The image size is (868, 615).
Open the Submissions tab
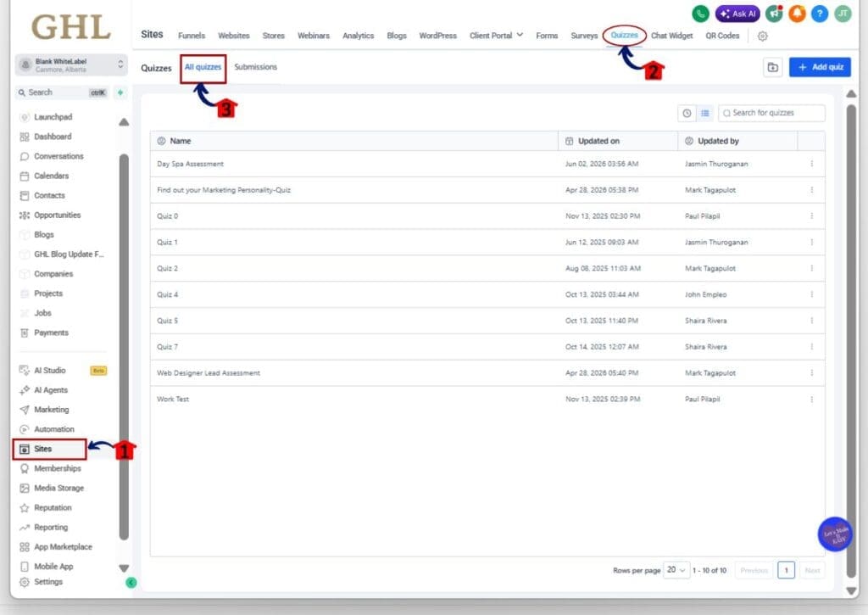(256, 67)
